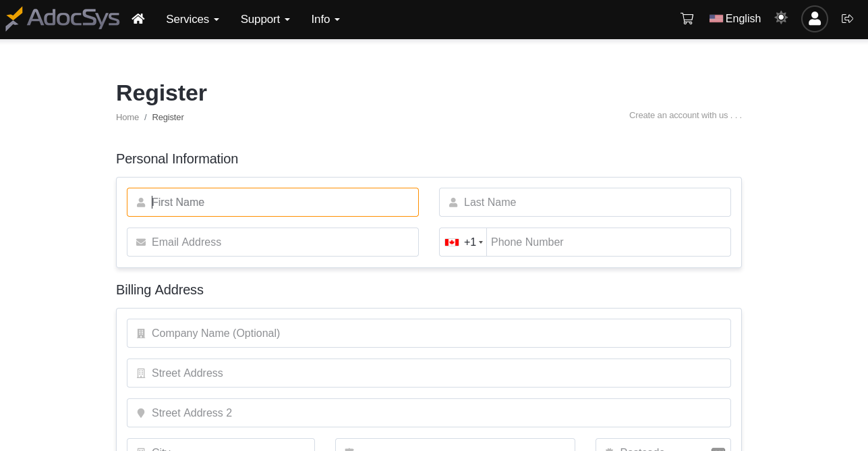
Task: Expand the Services menu
Action: coord(192,19)
